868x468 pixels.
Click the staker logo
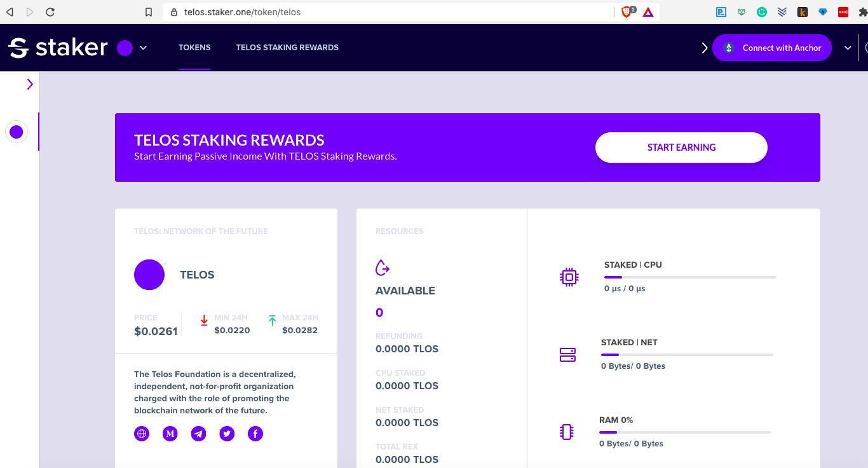(58, 48)
